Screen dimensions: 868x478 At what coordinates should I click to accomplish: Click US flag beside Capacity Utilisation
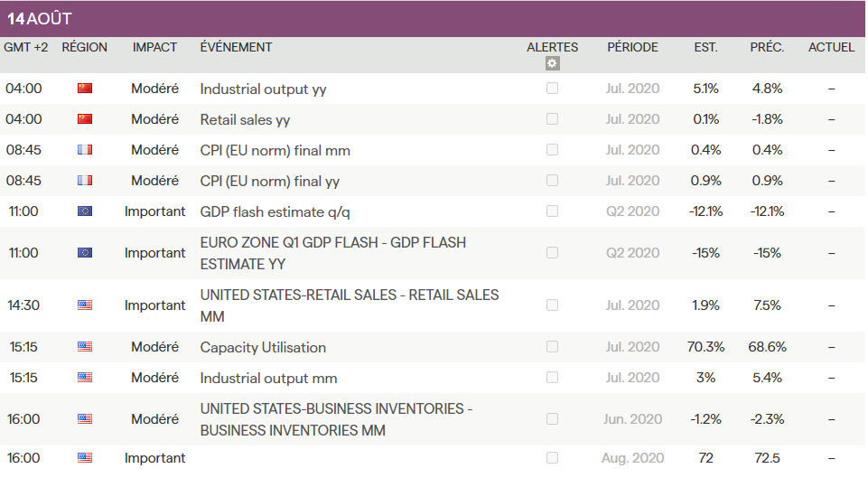coord(85,347)
